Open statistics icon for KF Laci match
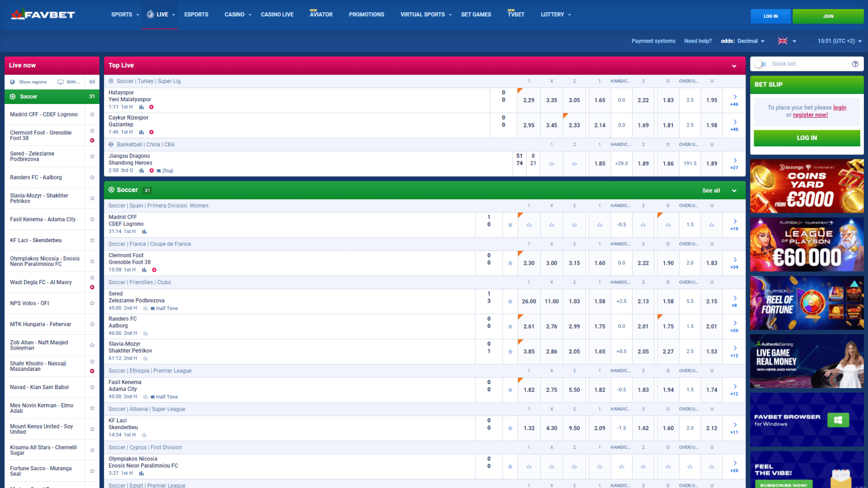Viewport: 868px width, 488px height. click(144, 435)
